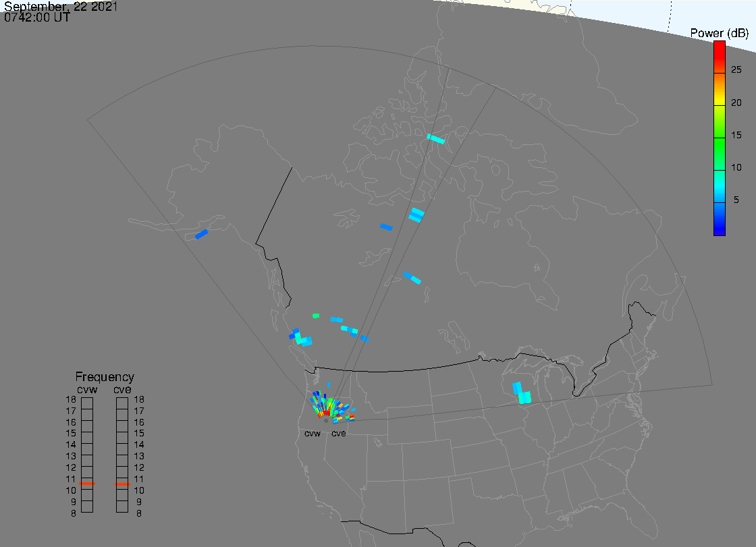The width and height of the screenshot is (756, 547).
Task: Click the cve header under the Frequency heading
Action: click(x=122, y=388)
